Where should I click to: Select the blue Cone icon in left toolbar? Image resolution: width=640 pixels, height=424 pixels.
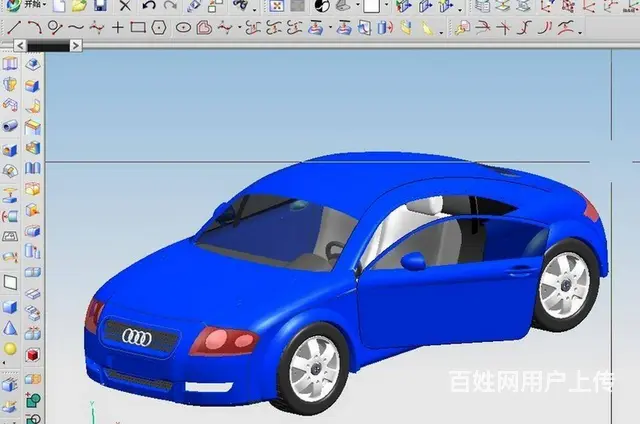(x=10, y=327)
